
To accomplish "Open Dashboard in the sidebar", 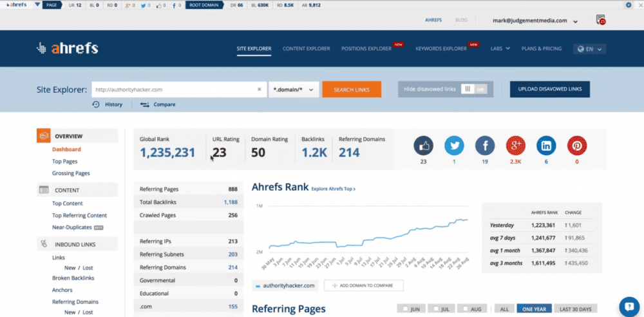I will point(66,149).
